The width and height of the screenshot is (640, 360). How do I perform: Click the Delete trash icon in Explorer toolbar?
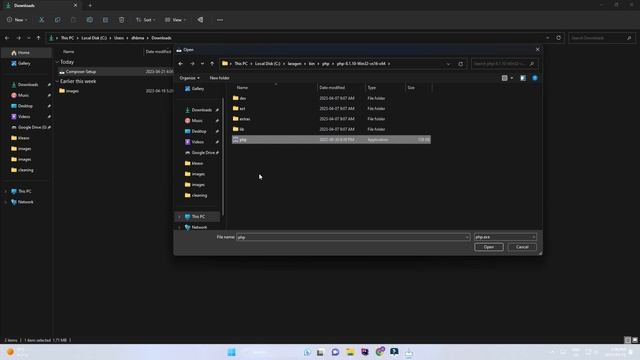pyautogui.click(x=122, y=20)
